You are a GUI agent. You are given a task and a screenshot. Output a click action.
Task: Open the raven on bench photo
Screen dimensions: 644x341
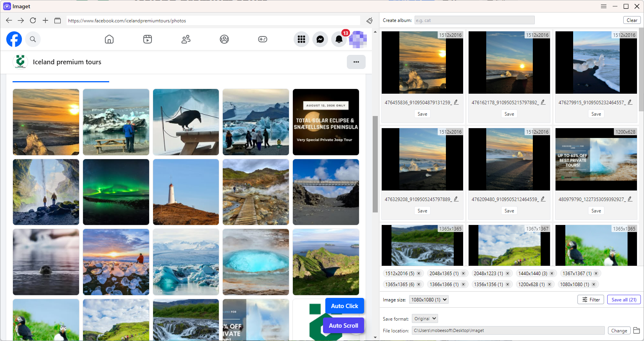pyautogui.click(x=186, y=122)
